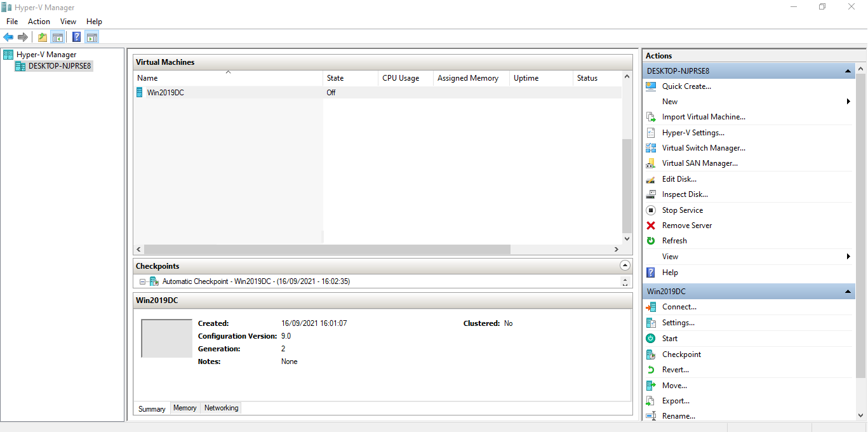Switch to the Networking tab
This screenshot has height=432, width=868.
click(222, 408)
